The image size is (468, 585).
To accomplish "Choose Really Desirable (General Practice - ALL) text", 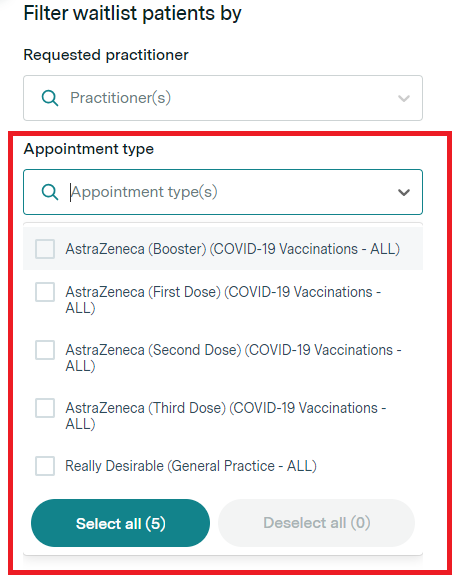I will tap(191, 466).
